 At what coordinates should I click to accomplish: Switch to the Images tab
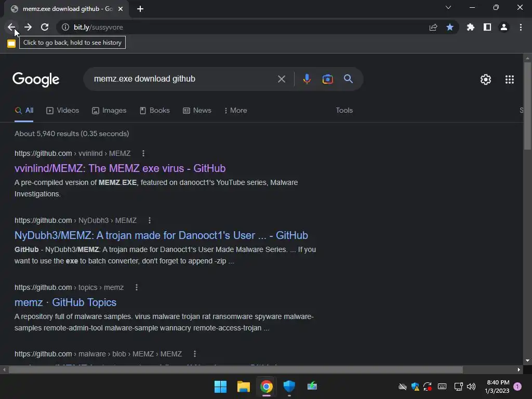109,111
